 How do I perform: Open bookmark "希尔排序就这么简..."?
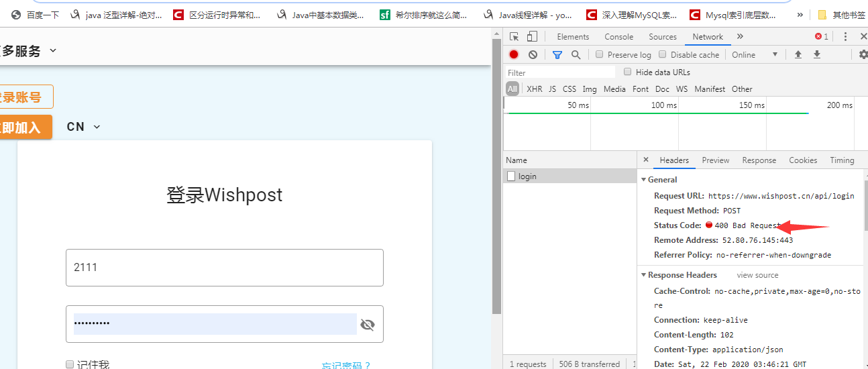423,15
